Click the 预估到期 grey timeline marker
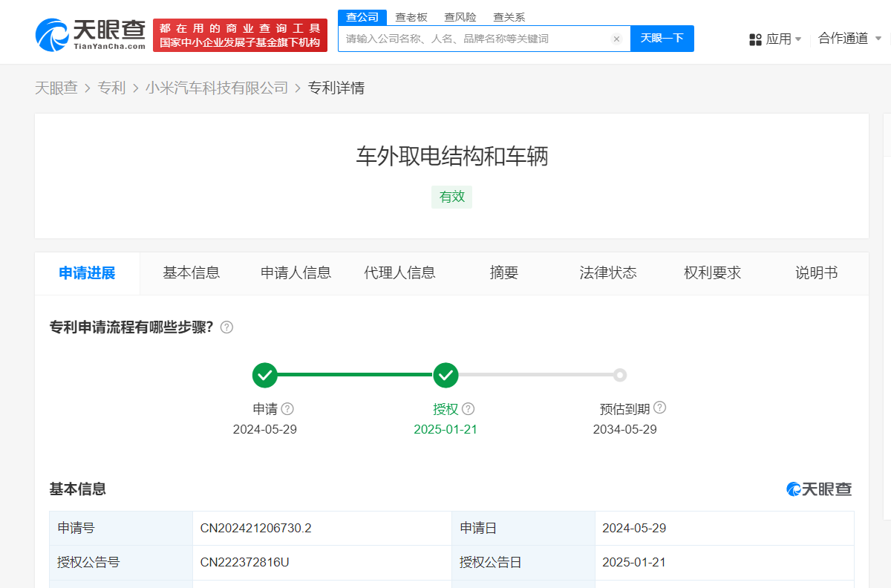Image resolution: width=891 pixels, height=588 pixels. (620, 375)
